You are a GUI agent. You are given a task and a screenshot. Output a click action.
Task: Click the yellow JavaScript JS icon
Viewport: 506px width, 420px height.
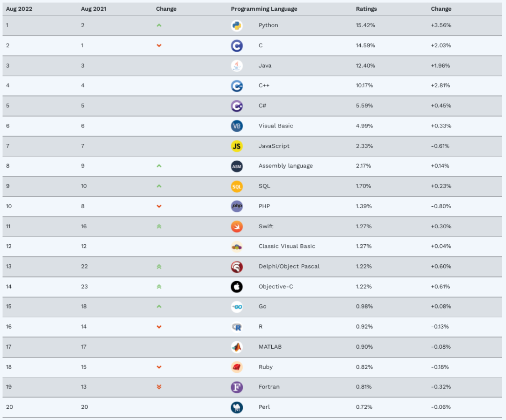(237, 146)
